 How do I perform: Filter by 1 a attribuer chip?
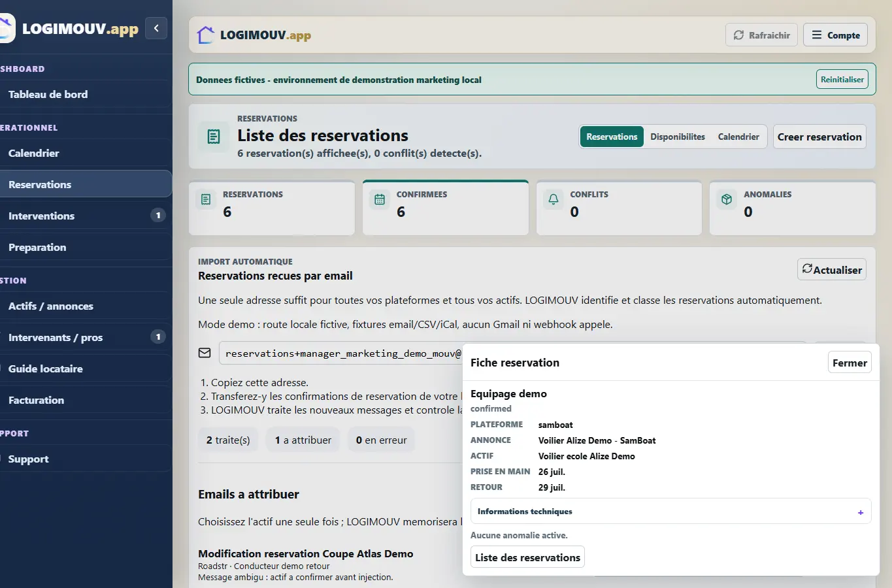tap(303, 440)
